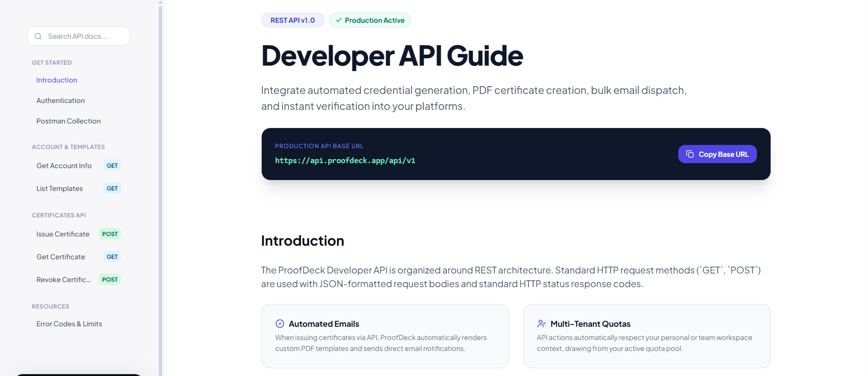The image size is (868, 376).
Task: Click the Copy Base URL button
Action: click(717, 154)
